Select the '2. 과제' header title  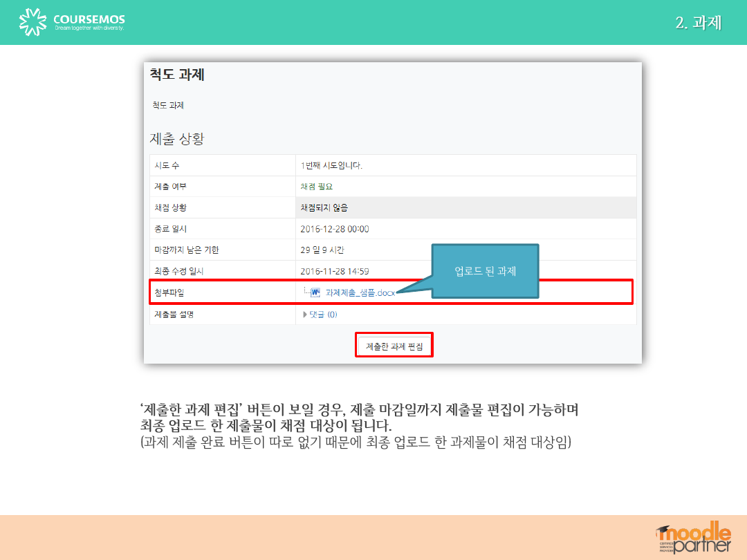pos(698,23)
